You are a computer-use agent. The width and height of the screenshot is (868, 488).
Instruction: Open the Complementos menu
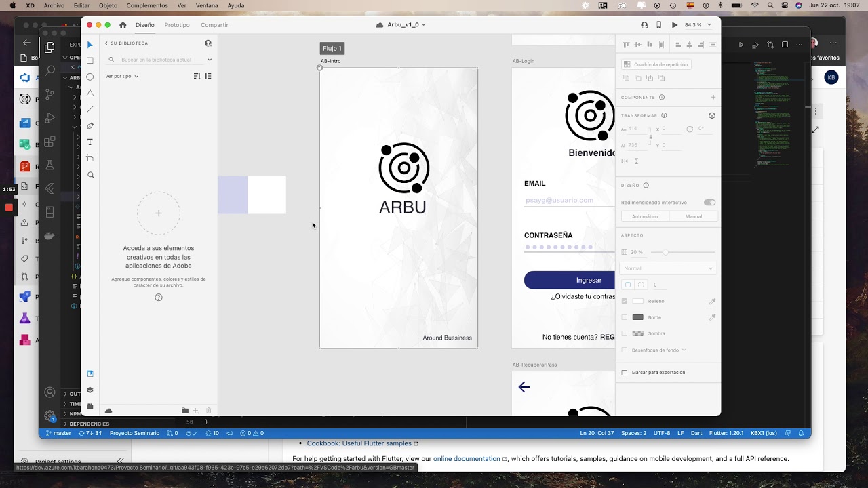coord(147,5)
